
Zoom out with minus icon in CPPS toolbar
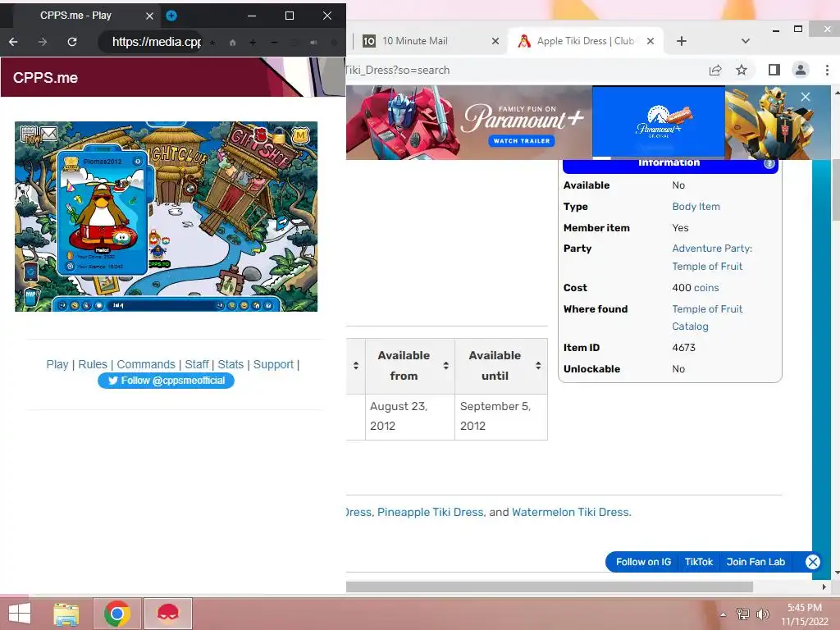[x=274, y=43]
